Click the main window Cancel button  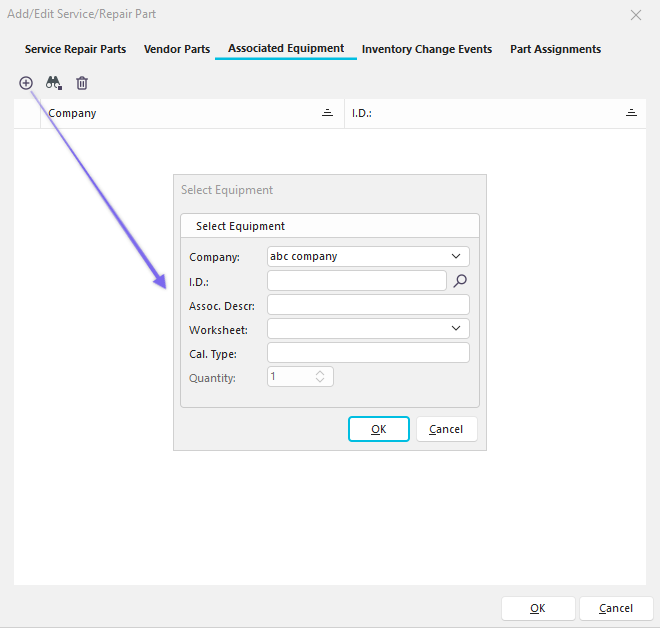coord(615,608)
